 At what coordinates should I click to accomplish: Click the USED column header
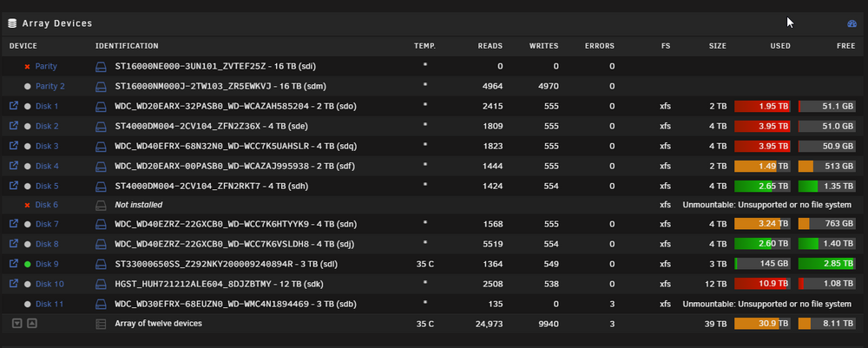780,46
